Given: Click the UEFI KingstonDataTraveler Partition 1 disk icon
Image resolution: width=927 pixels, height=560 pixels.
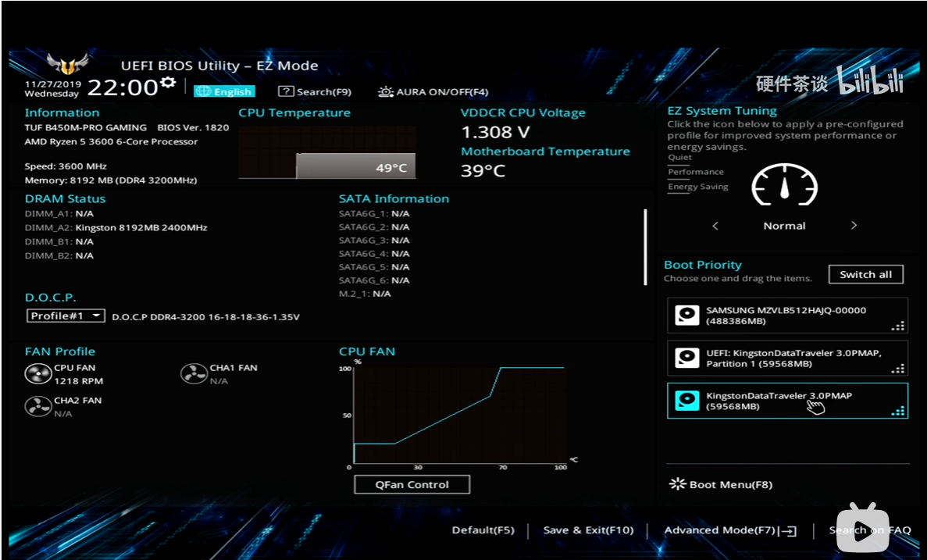Looking at the screenshot, I should click(x=687, y=358).
